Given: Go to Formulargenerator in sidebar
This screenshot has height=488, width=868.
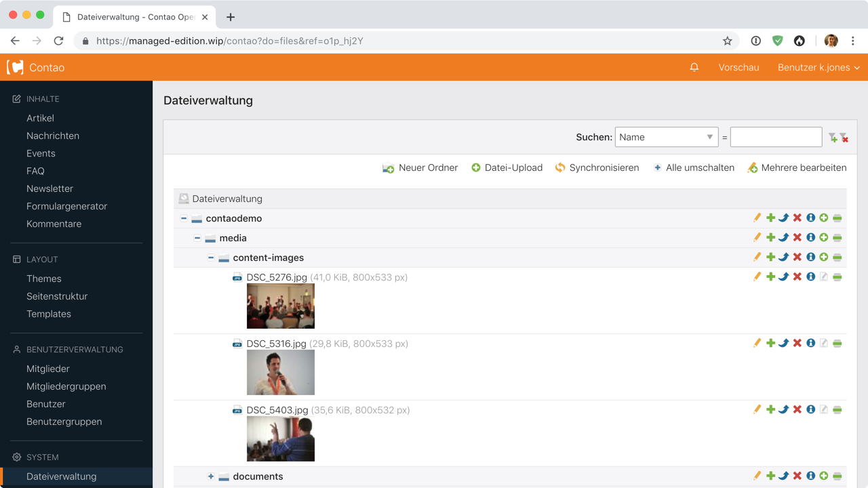Looking at the screenshot, I should (67, 206).
